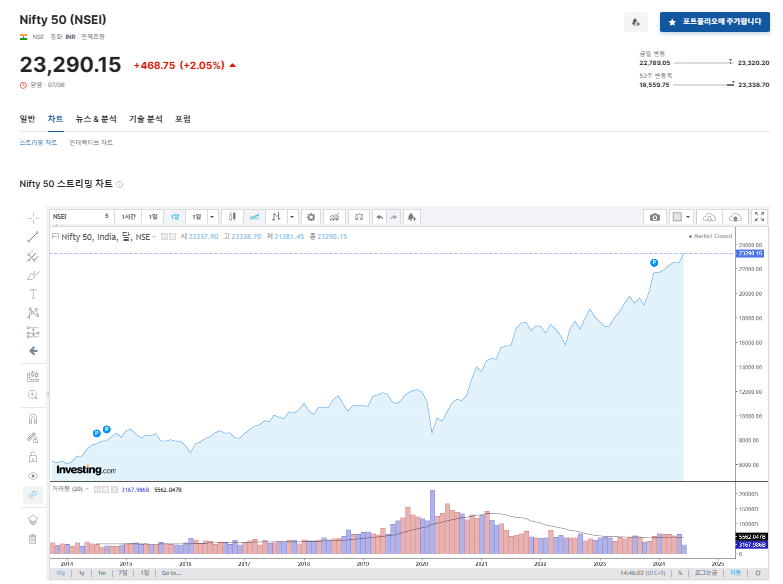Image resolution: width=783 pixels, height=584 pixels.
Task: Select the measure ruler tool
Action: (33, 376)
